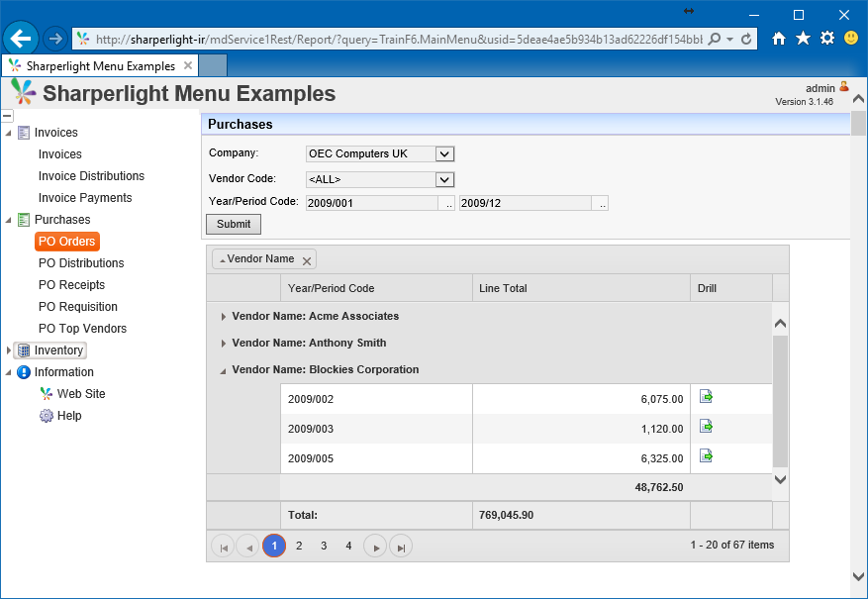Image resolution: width=868 pixels, height=599 pixels.
Task: Remove Vendor Name grouping with X
Action: (307, 260)
